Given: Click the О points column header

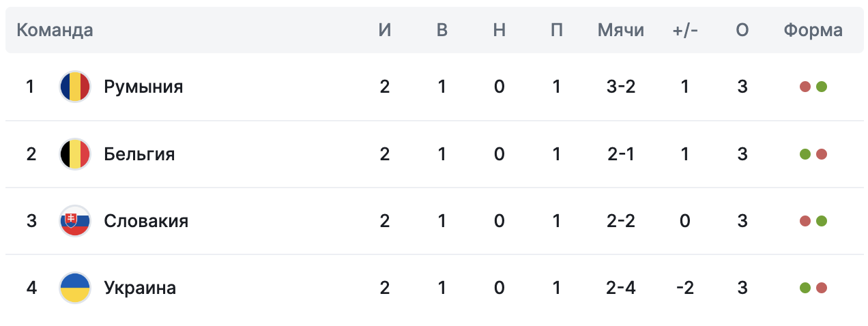Looking at the screenshot, I should tap(742, 31).
